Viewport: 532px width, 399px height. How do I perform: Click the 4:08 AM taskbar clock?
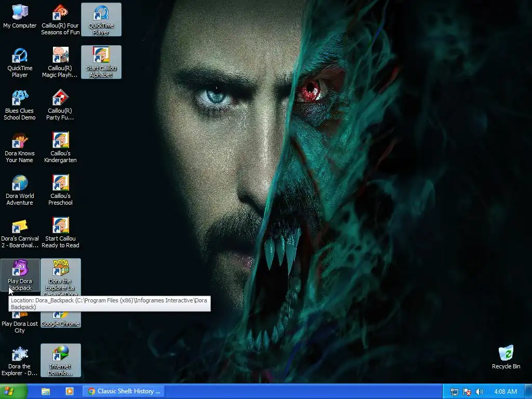click(x=505, y=392)
